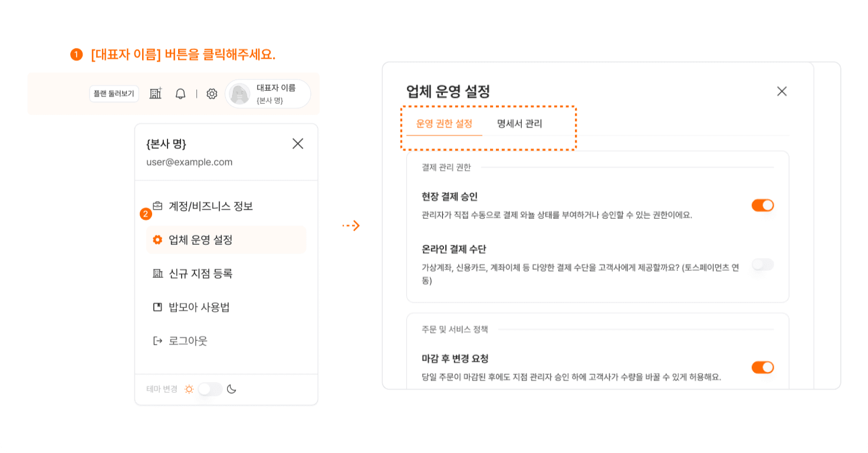Click the 업체 운영 설정 dialog title
Viewport: 868px width, 453px height.
coord(448,91)
